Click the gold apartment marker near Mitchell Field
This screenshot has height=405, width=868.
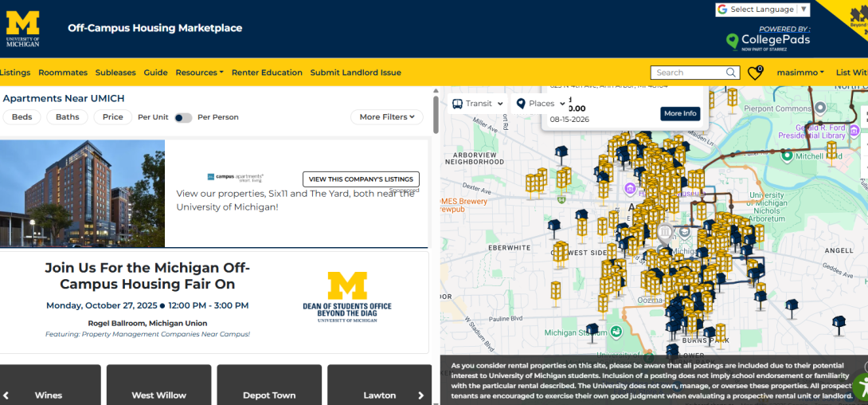click(831, 150)
